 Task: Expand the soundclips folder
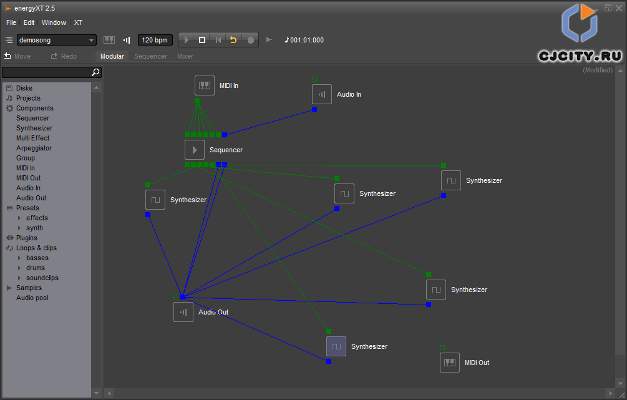tap(19, 278)
